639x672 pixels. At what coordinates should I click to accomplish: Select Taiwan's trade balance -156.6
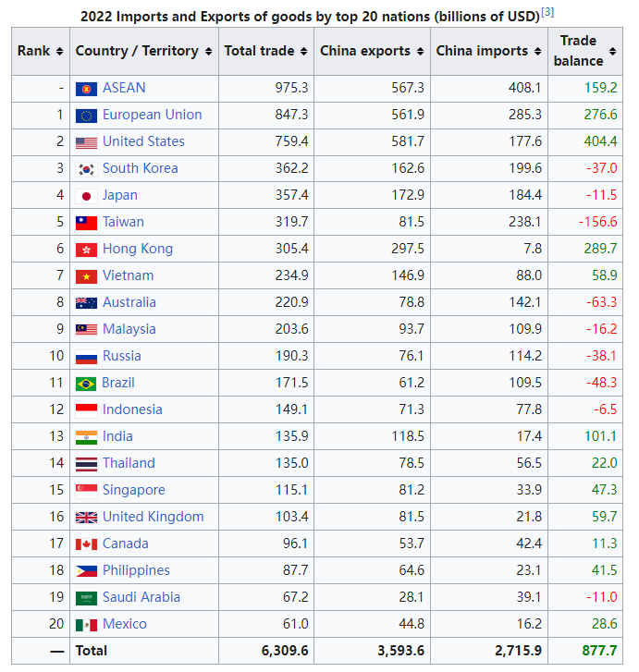(x=597, y=222)
